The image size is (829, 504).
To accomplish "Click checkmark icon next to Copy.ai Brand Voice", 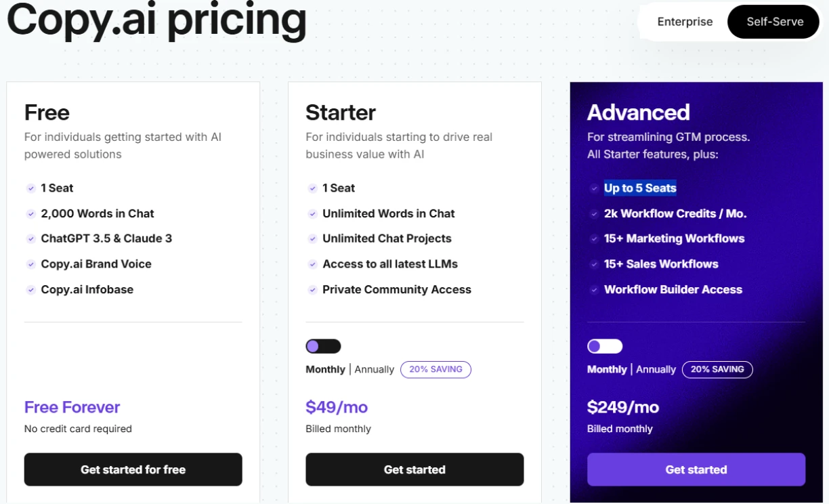I will click(x=30, y=264).
